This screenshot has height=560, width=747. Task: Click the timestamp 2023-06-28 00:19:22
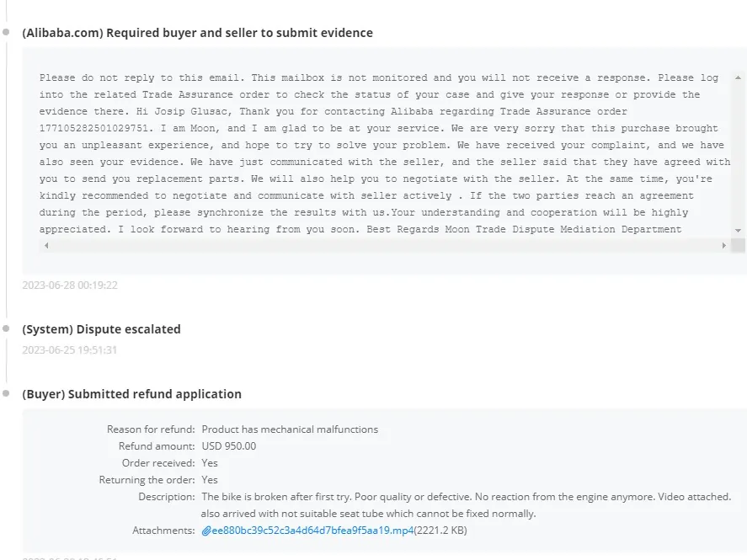70,285
